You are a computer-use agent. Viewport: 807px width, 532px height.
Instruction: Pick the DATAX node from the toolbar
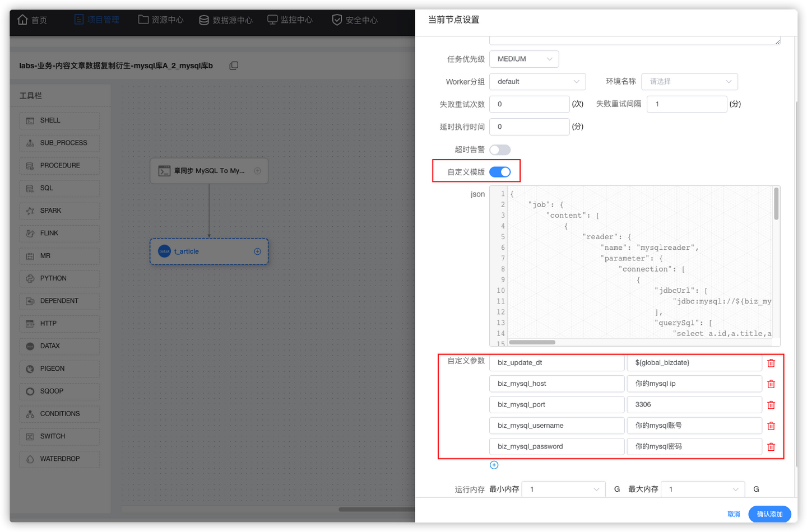59,346
